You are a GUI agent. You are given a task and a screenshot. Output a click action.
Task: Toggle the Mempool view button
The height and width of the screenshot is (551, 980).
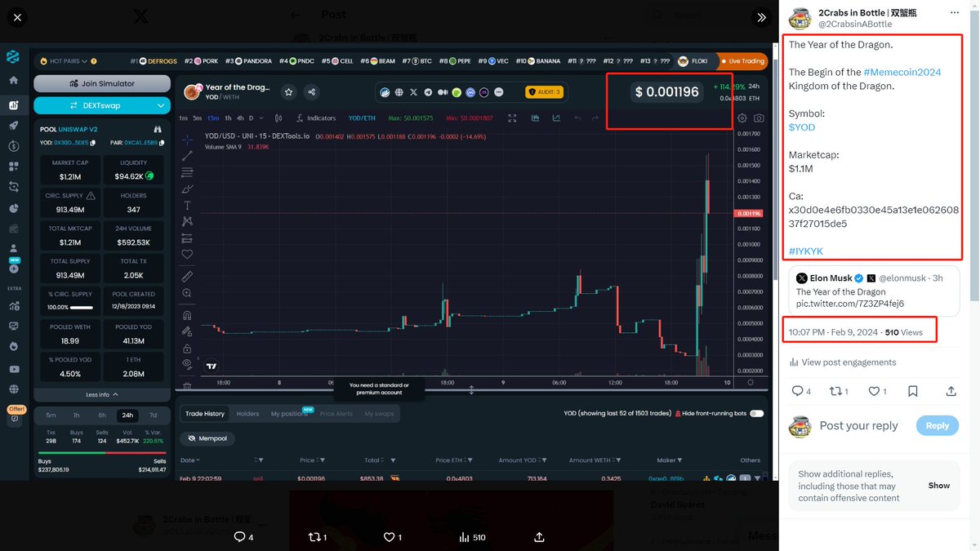pyautogui.click(x=207, y=438)
